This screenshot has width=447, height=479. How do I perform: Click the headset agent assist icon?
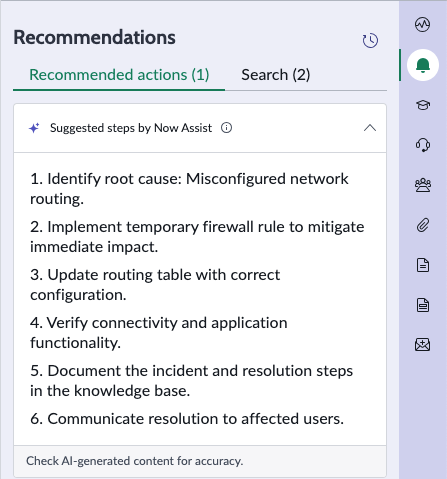(423, 145)
